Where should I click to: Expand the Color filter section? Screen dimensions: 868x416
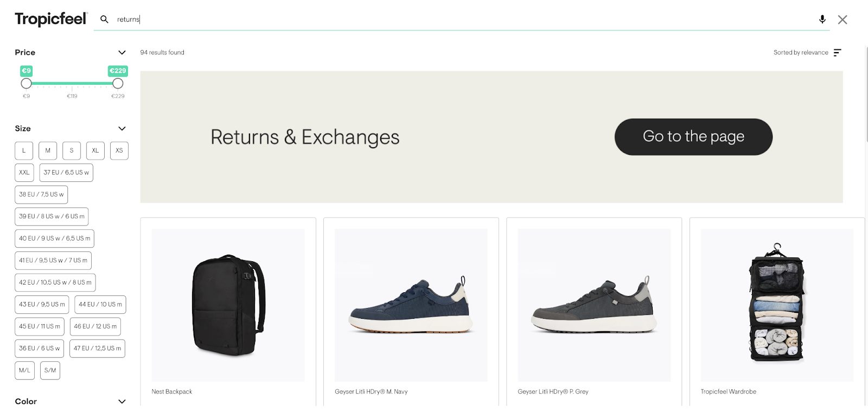click(122, 401)
